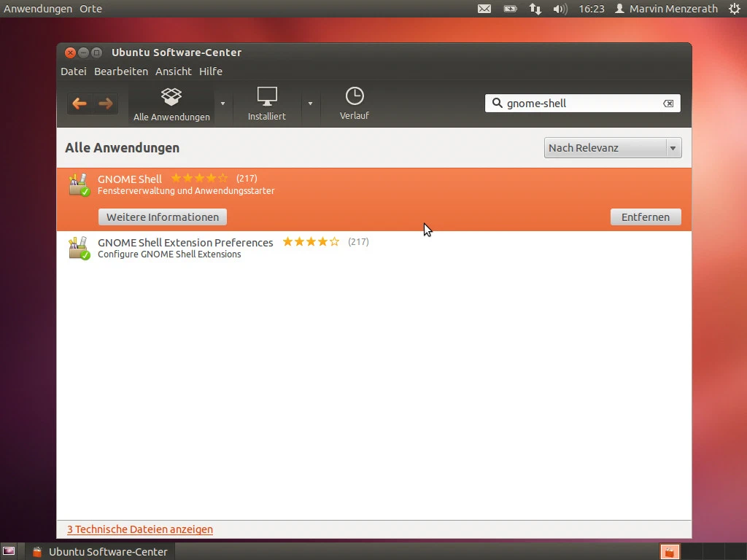Focus the gnome-shell search field
Viewport: 747px width, 560px height.
[583, 104]
